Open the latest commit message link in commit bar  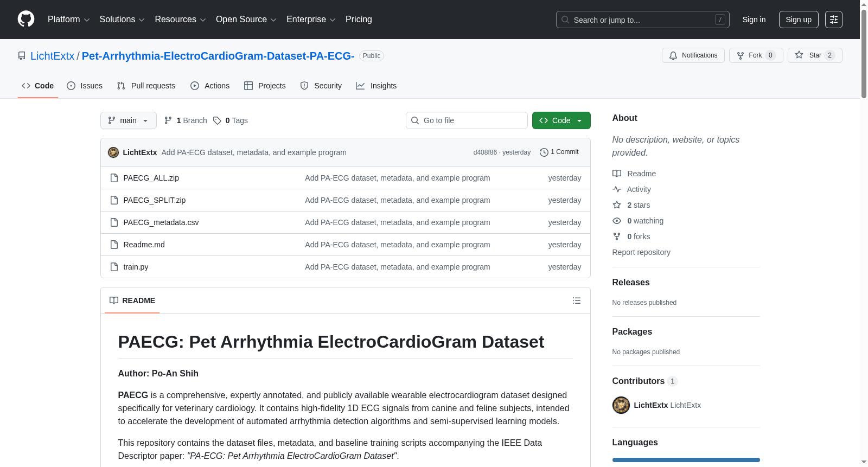[x=254, y=152]
